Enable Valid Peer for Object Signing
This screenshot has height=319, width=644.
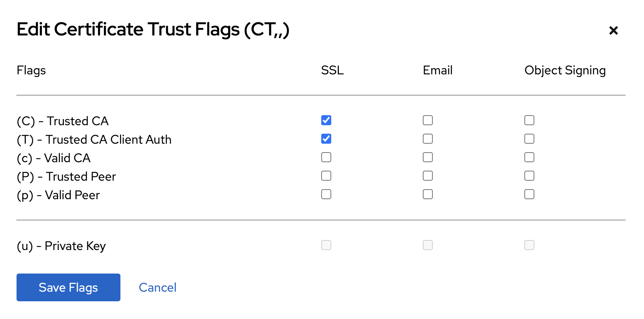(529, 194)
